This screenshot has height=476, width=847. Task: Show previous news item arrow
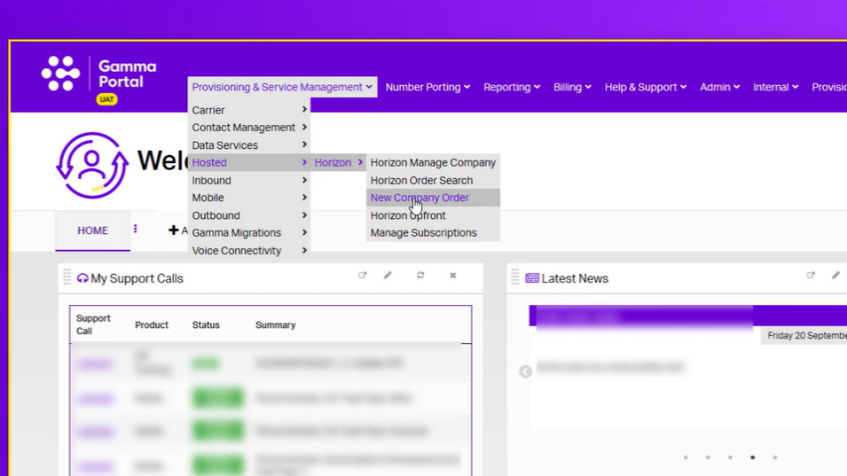pos(525,372)
